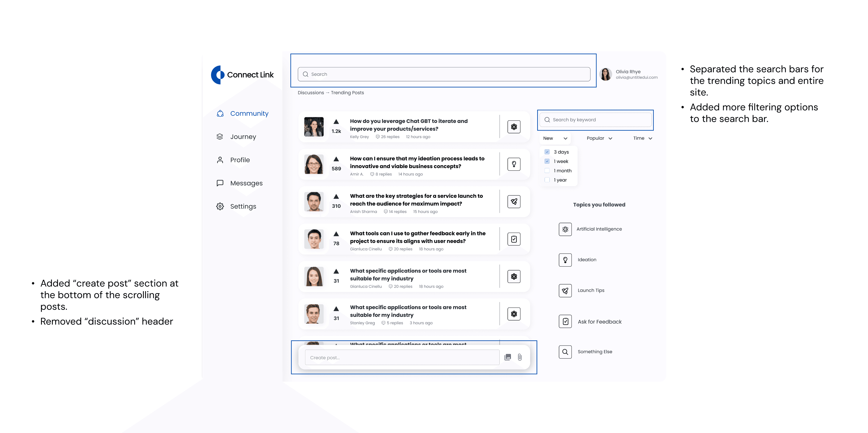868x433 pixels.
Task: Open the Popular dropdown filter
Action: pos(599,138)
